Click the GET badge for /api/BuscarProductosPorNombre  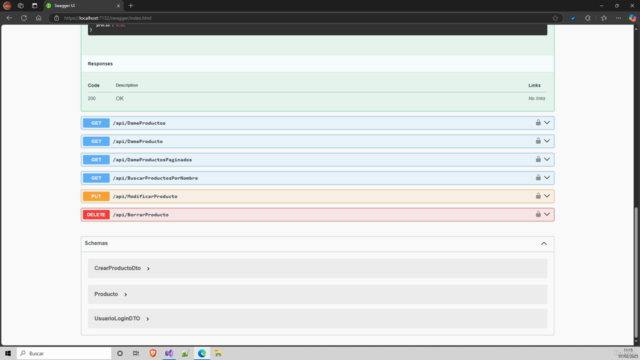[x=96, y=178]
